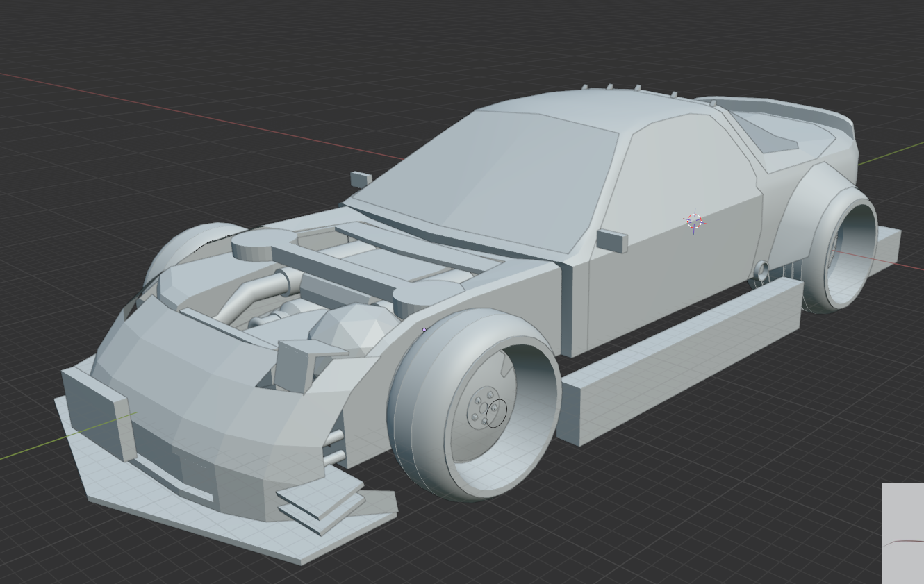This screenshot has height=584, width=924.
Task: Click the 3D cursor on the car door
Action: [694, 221]
